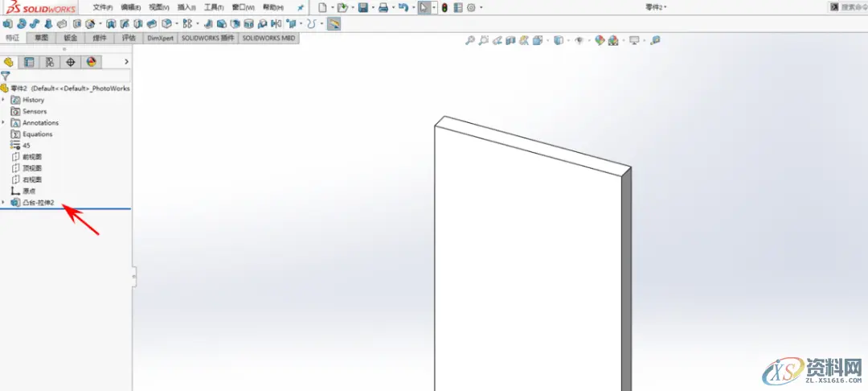Switch to the SOLIDWORKS MBD tab
The image size is (868, 391).
(268, 38)
